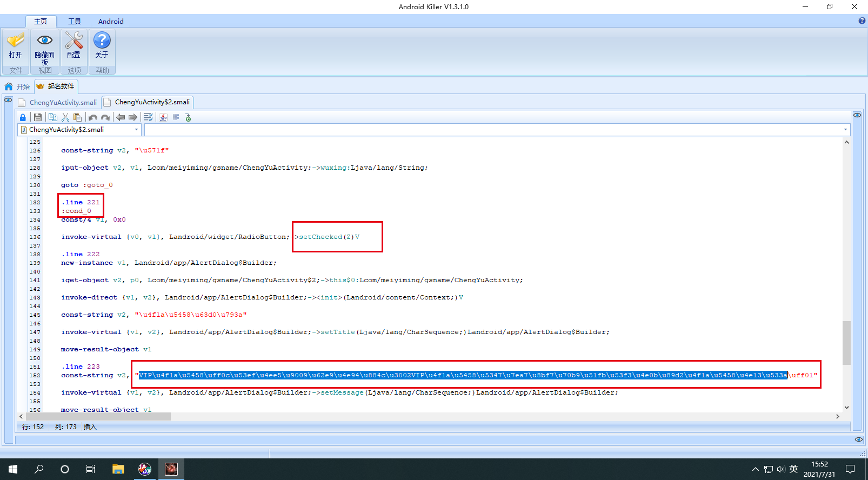Viewport: 868px width, 480px height.
Task: Click the 英 input method indicator
Action: [x=793, y=469]
